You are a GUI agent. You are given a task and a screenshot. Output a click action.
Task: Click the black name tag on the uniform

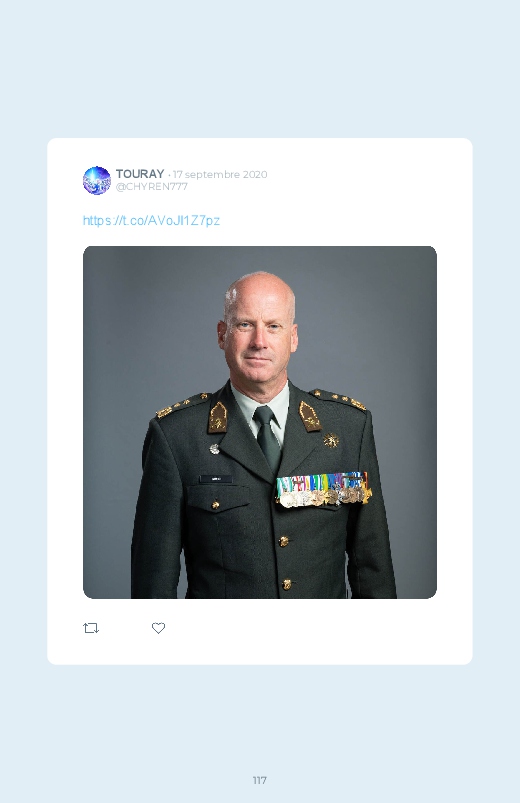[x=215, y=479]
